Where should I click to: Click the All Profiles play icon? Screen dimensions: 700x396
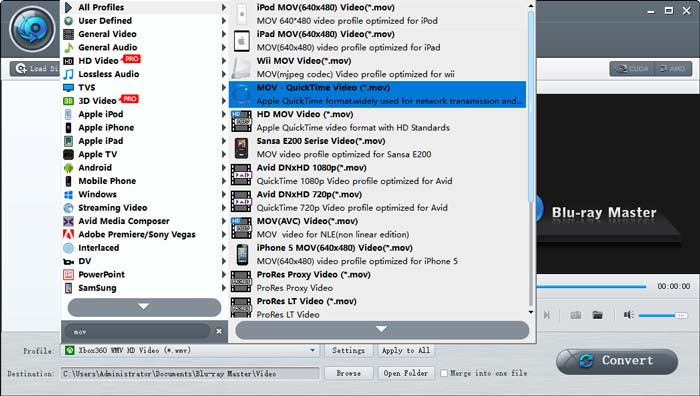(68, 7)
